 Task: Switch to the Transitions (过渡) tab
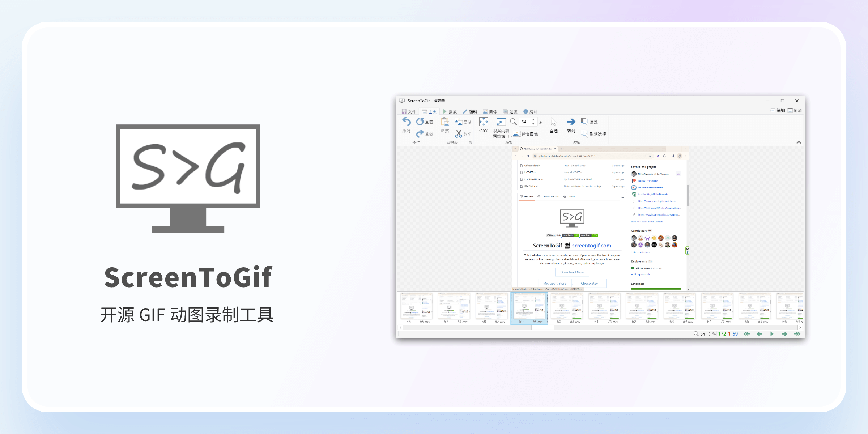tap(510, 111)
